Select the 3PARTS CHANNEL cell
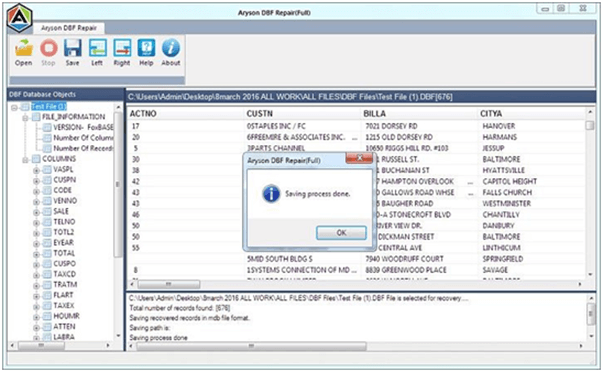This screenshot has width=603, height=372. point(275,148)
